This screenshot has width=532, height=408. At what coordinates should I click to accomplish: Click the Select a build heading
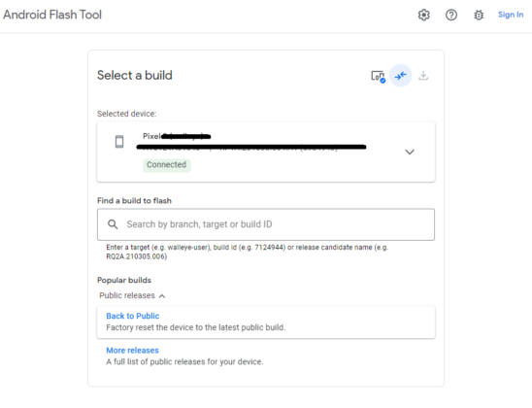[135, 76]
